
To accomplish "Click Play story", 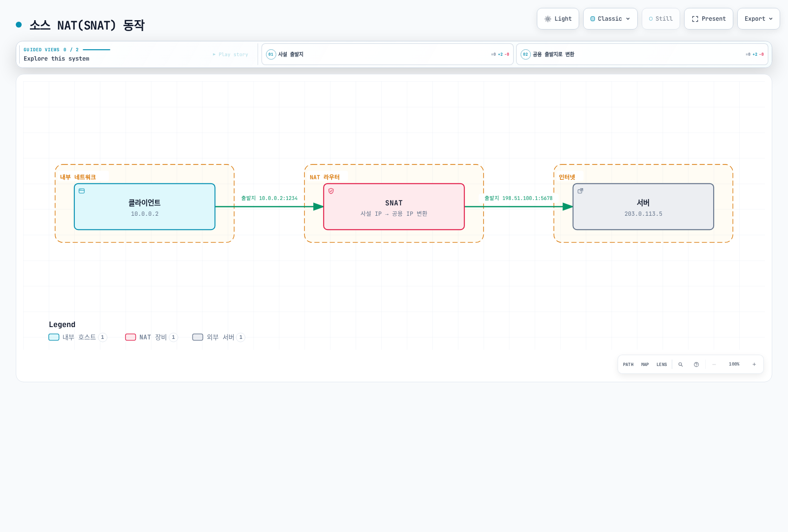I will (x=230, y=55).
